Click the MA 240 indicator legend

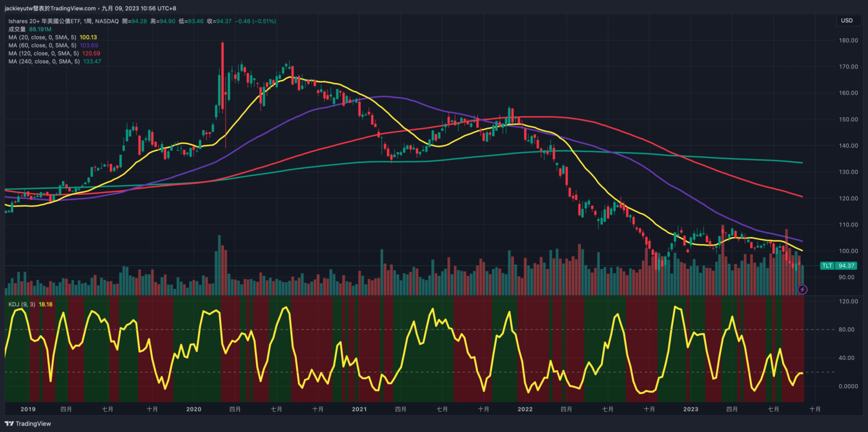pyautogui.click(x=43, y=62)
